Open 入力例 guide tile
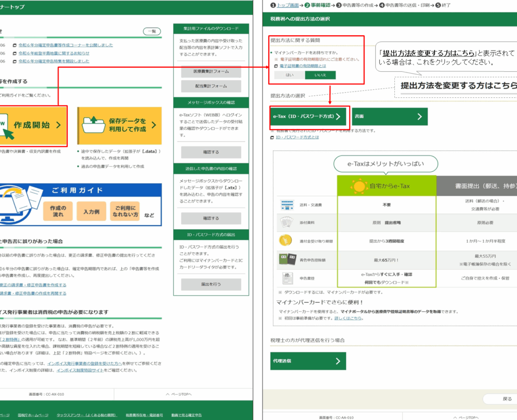The width and height of the screenshot is (517, 420). pyautogui.click(x=91, y=211)
